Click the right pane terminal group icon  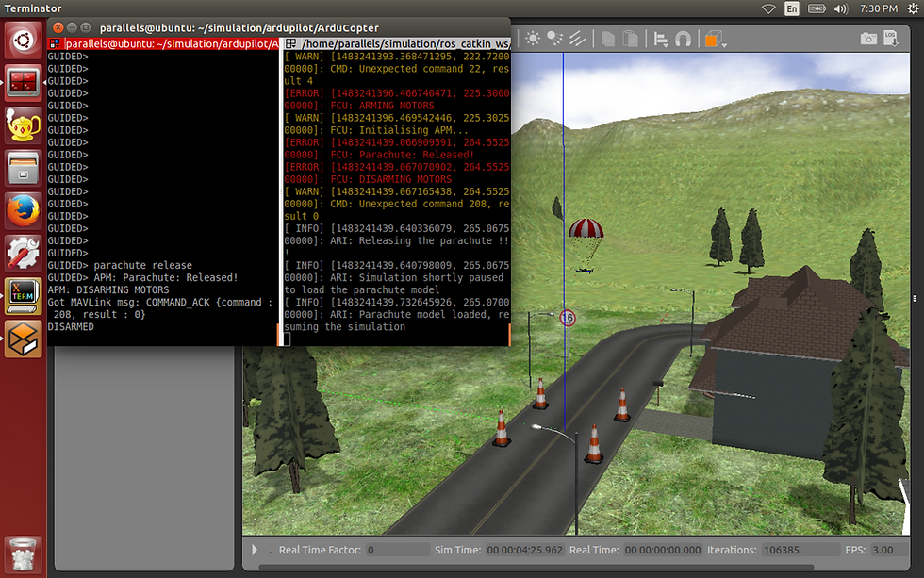click(x=290, y=43)
